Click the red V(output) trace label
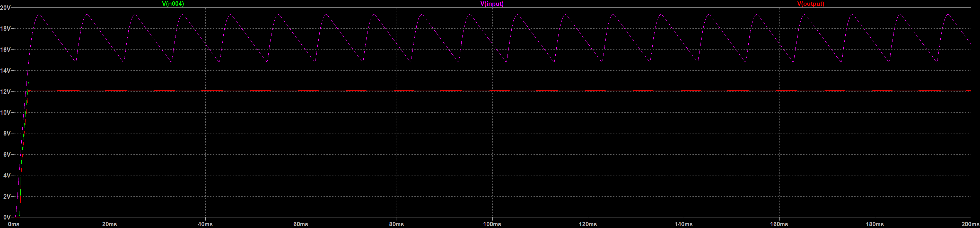The width and height of the screenshot is (980, 228). 811,4
